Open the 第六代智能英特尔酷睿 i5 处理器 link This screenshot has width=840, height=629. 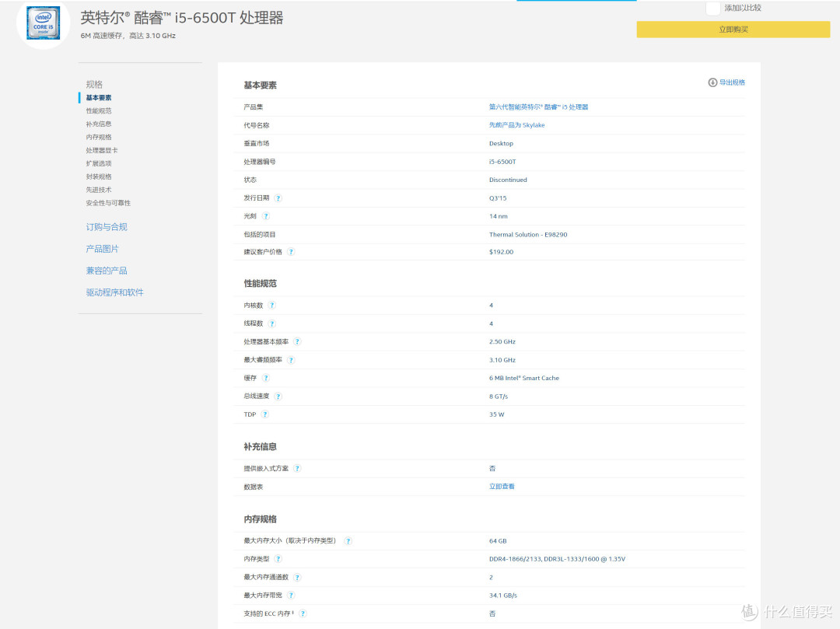click(538, 107)
